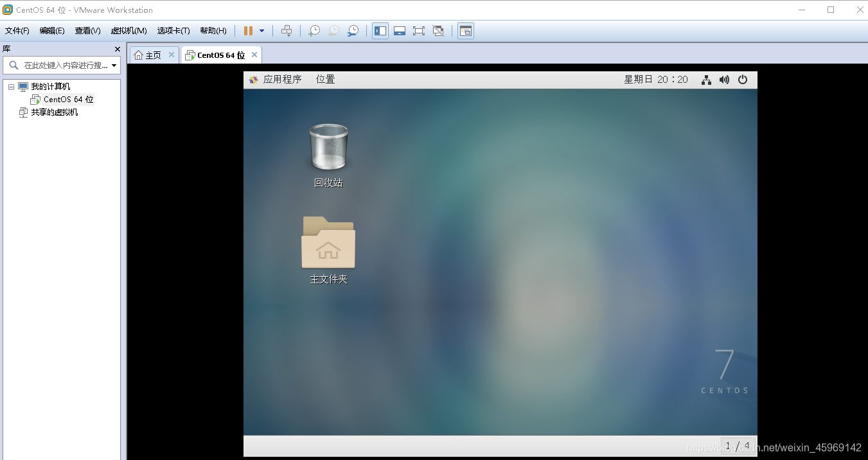
Task: Select the 回收站 trash icon on desktop
Action: [328, 156]
